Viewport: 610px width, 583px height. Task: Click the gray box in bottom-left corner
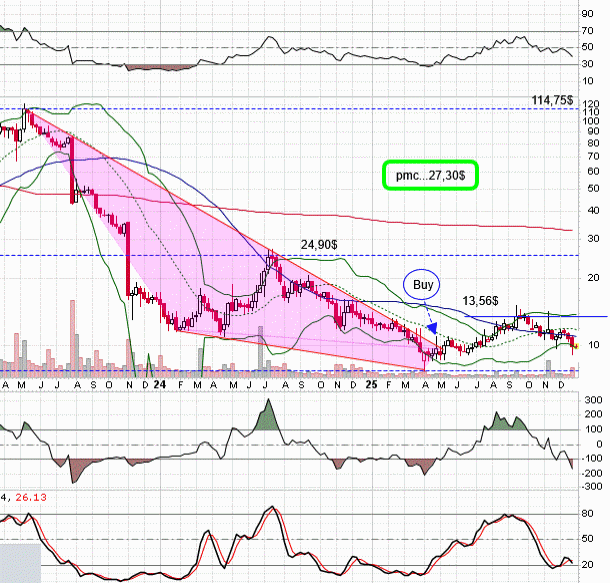click(x=20, y=562)
